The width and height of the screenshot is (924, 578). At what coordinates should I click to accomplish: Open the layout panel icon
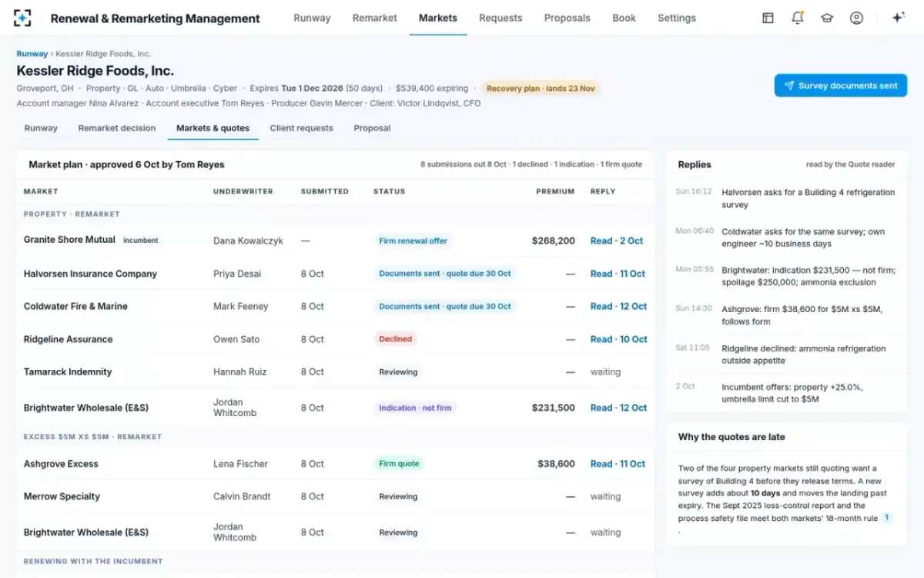point(768,18)
